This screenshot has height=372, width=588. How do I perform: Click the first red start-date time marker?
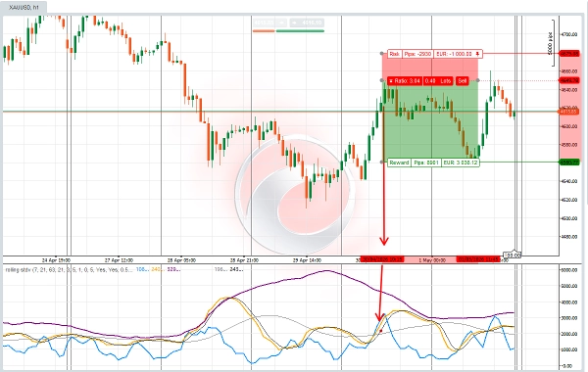click(382, 259)
